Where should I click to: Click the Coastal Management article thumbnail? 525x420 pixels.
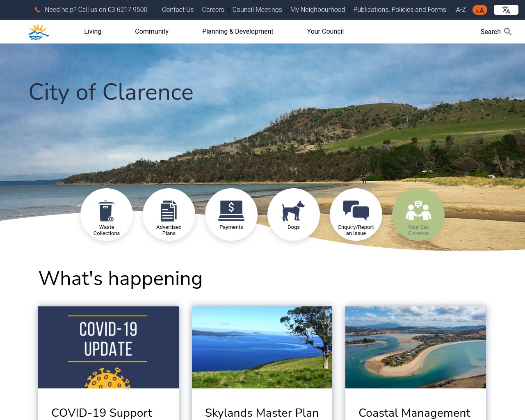click(415, 347)
